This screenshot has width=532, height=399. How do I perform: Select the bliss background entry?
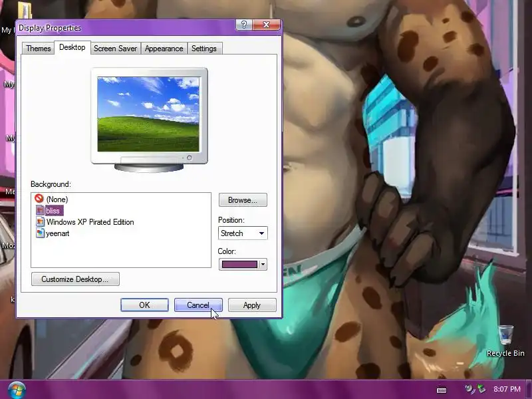[49, 211]
